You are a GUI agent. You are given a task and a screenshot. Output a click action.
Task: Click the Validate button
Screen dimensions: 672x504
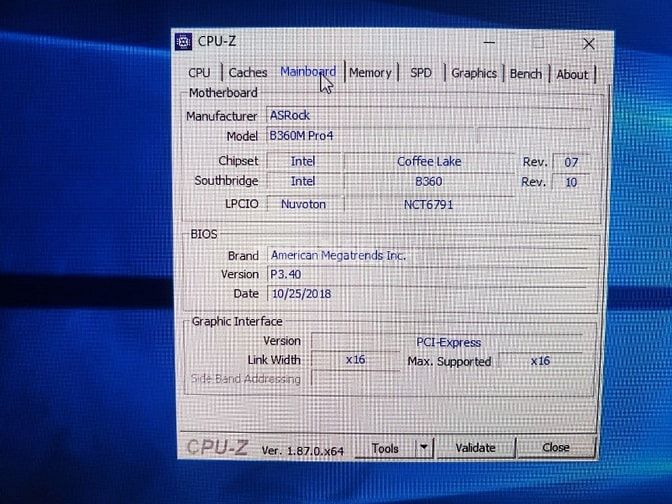475,448
